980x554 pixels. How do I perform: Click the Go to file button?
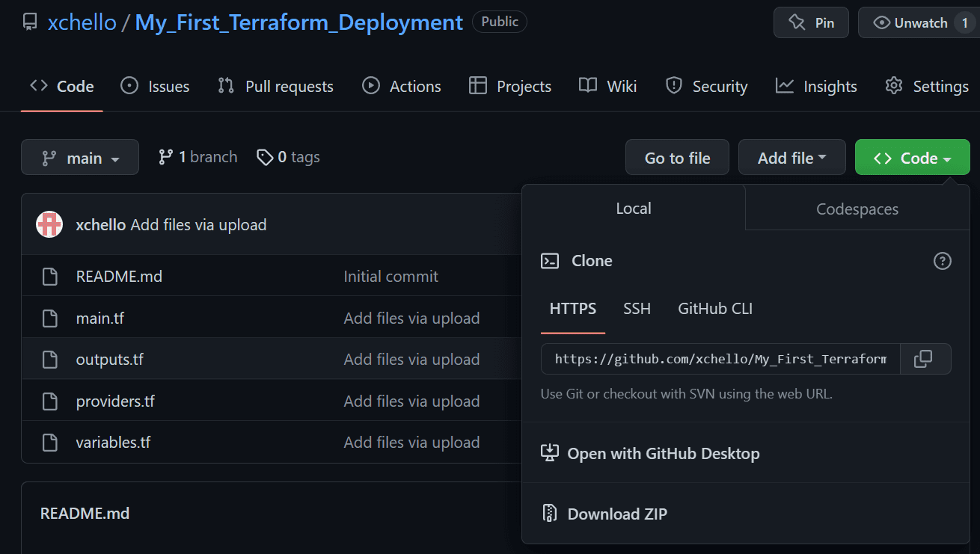click(677, 157)
